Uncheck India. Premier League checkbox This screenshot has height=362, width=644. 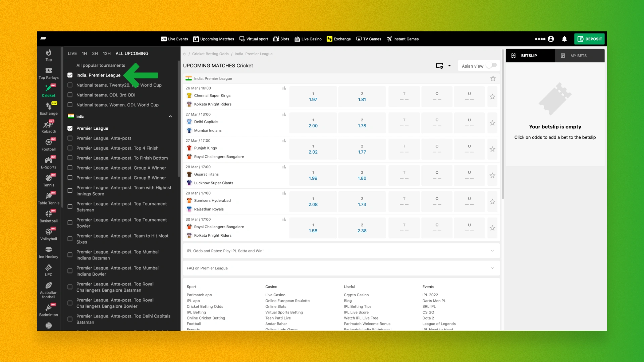[x=70, y=75]
